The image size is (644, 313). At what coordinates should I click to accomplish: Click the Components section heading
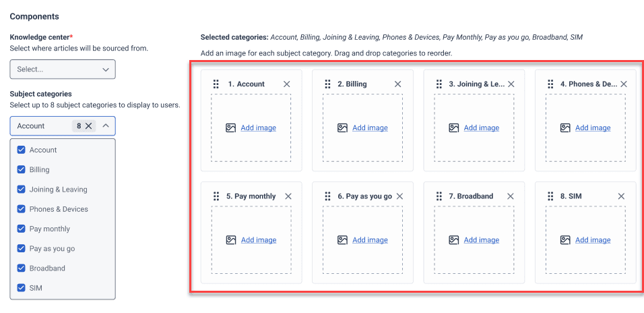tap(34, 16)
